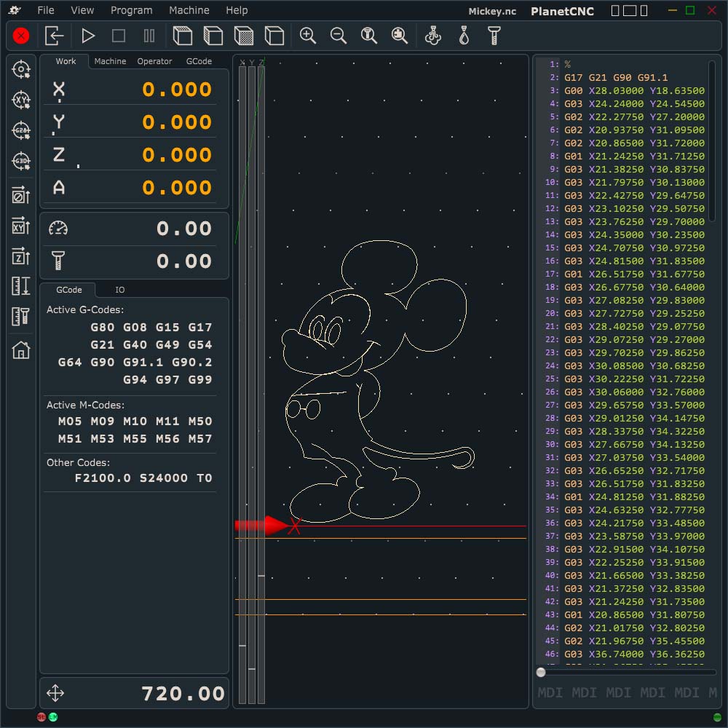The width and height of the screenshot is (728, 728).
Task: Click the G-code panel horizontal slider handle
Action: pyautogui.click(x=541, y=673)
